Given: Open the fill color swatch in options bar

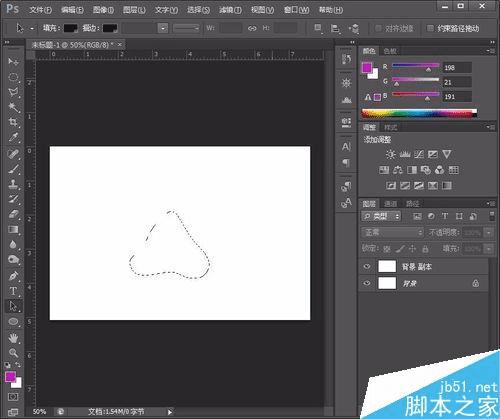Looking at the screenshot, I should point(70,28).
